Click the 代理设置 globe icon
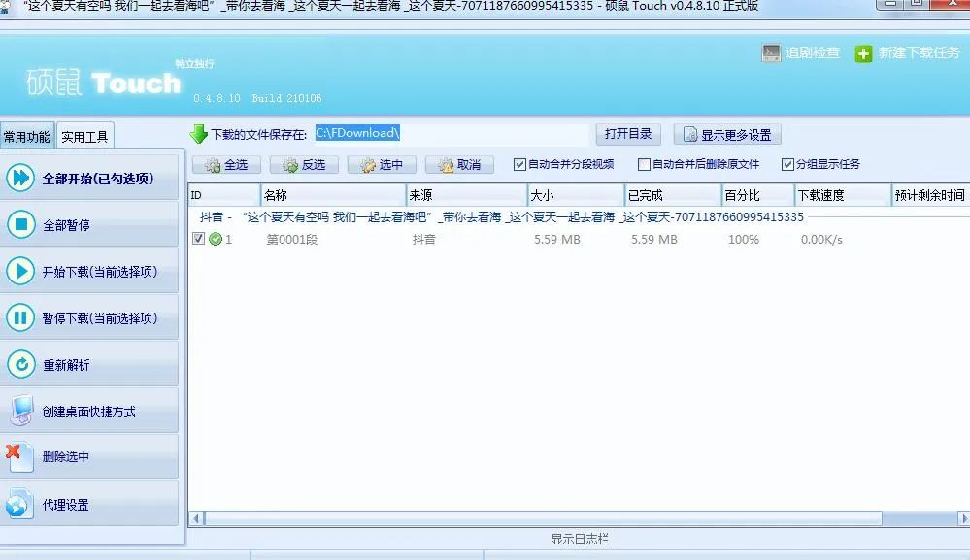970x560 pixels. coord(19,504)
